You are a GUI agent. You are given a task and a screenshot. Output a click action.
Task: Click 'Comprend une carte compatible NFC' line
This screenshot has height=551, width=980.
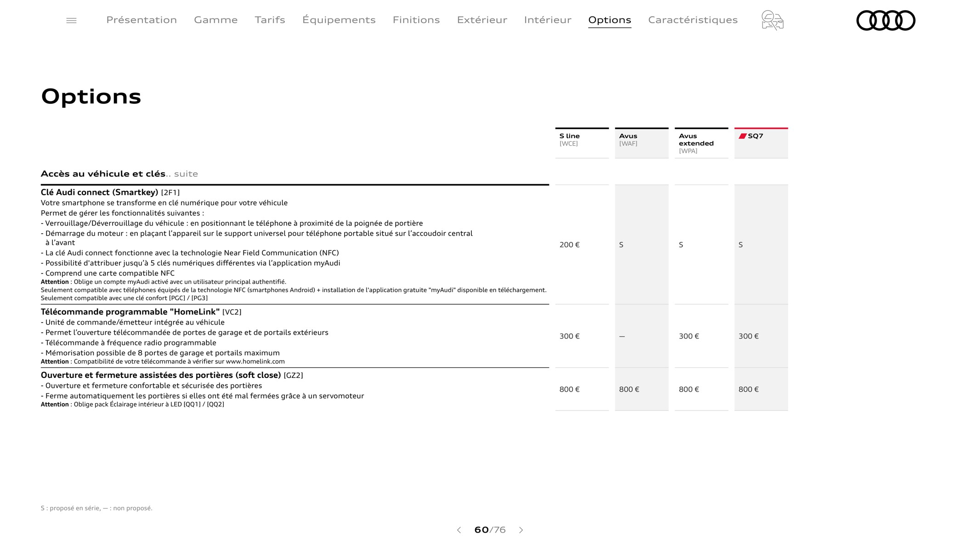pos(108,273)
